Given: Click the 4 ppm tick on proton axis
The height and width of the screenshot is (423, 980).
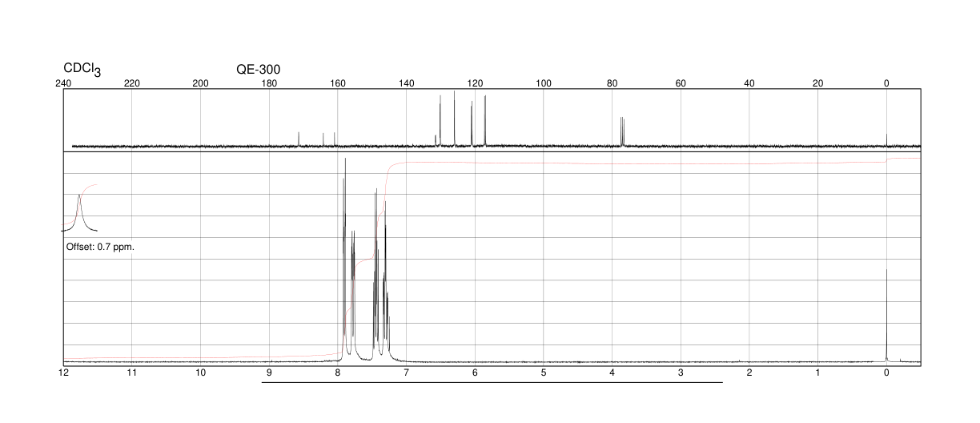Looking at the screenshot, I should click(612, 373).
